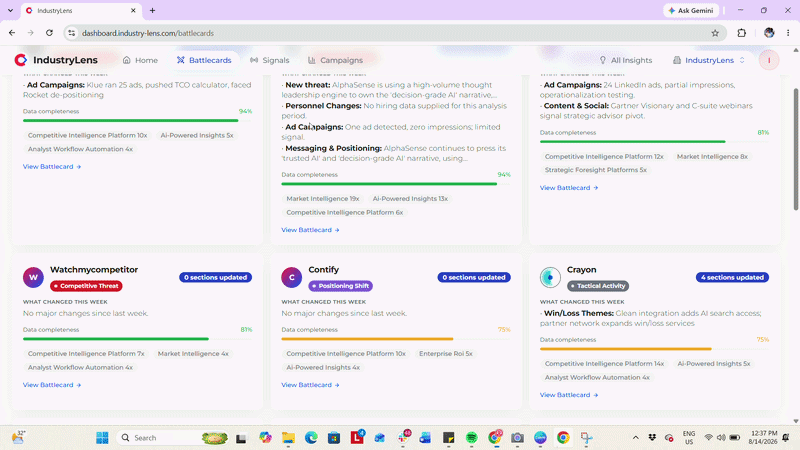Click the IndustryLens logo icon
This screenshot has height=450, width=800.
coord(20,60)
